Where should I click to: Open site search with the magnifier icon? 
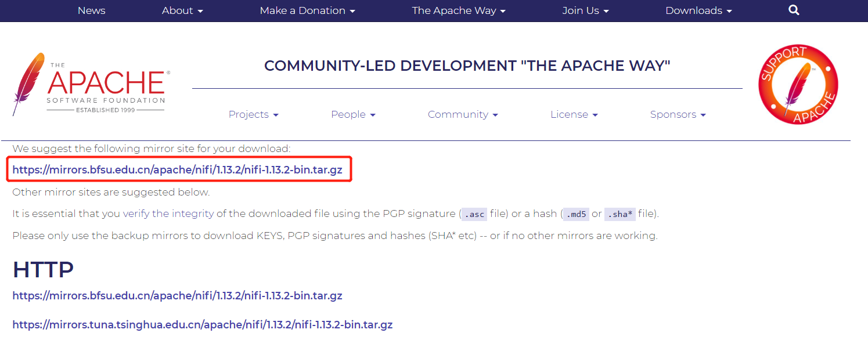pos(793,10)
